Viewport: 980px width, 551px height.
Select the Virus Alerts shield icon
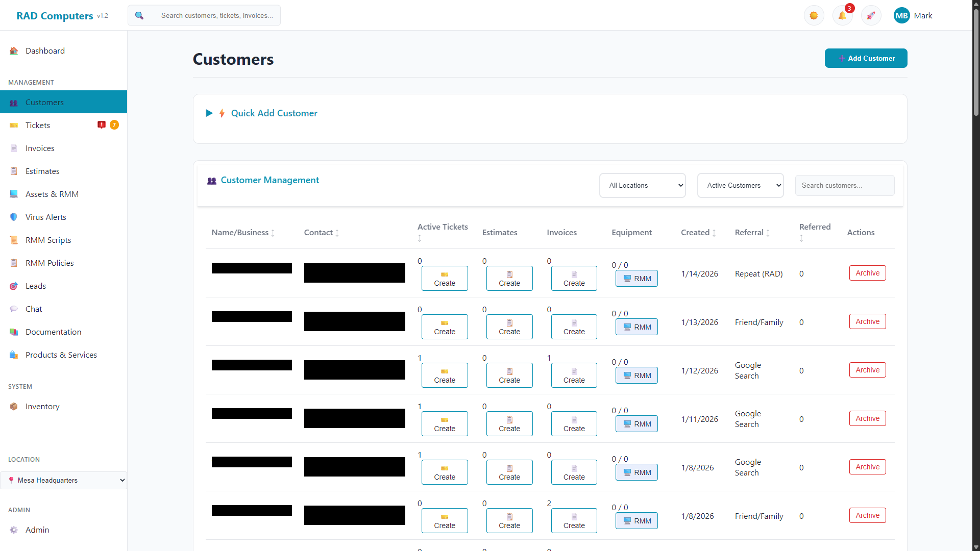tap(13, 217)
